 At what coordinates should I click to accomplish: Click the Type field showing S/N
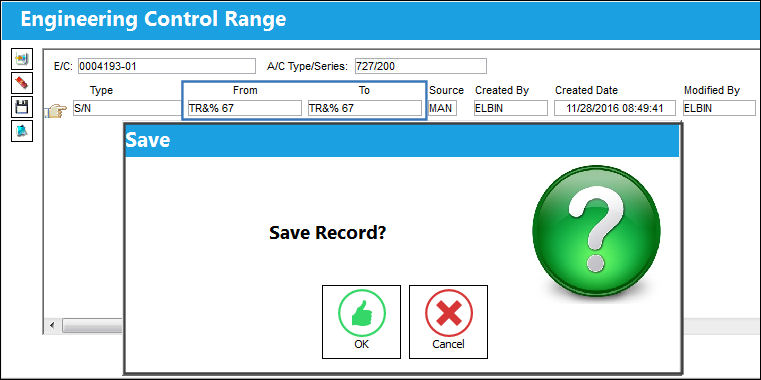(127, 108)
